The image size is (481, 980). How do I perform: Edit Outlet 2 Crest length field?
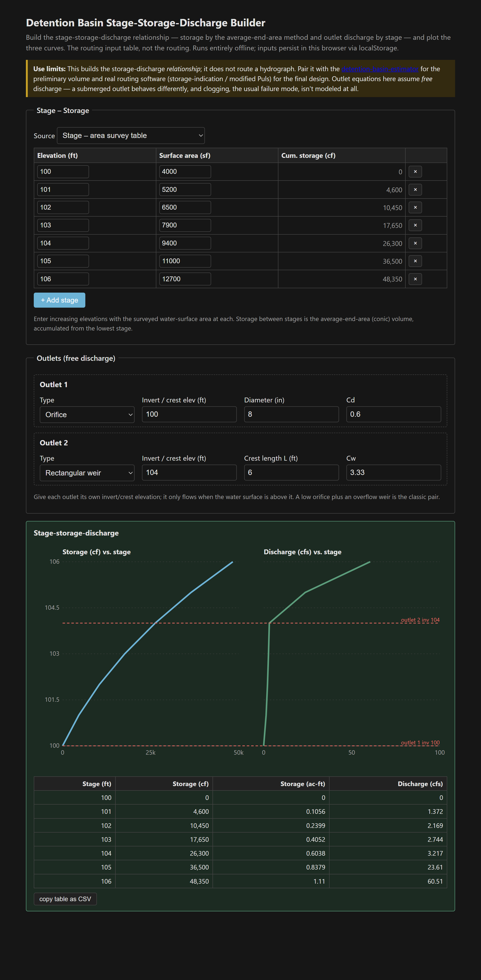click(x=291, y=472)
